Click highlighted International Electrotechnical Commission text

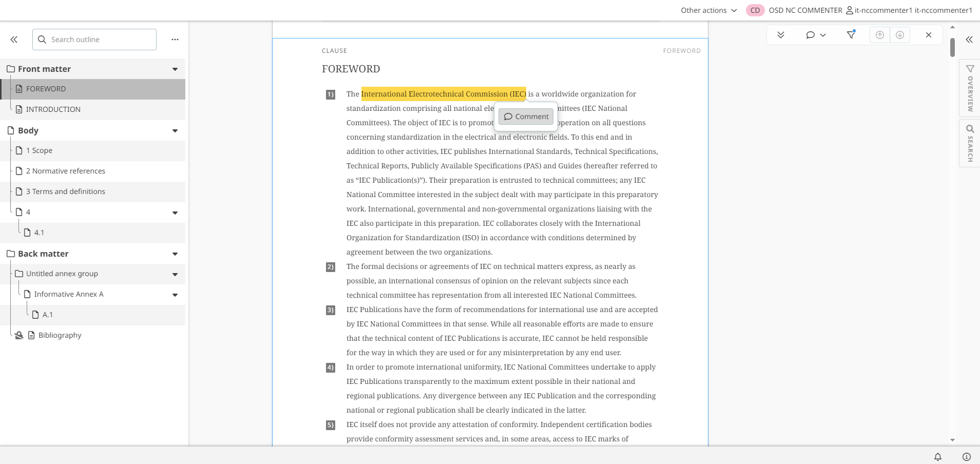pos(444,94)
